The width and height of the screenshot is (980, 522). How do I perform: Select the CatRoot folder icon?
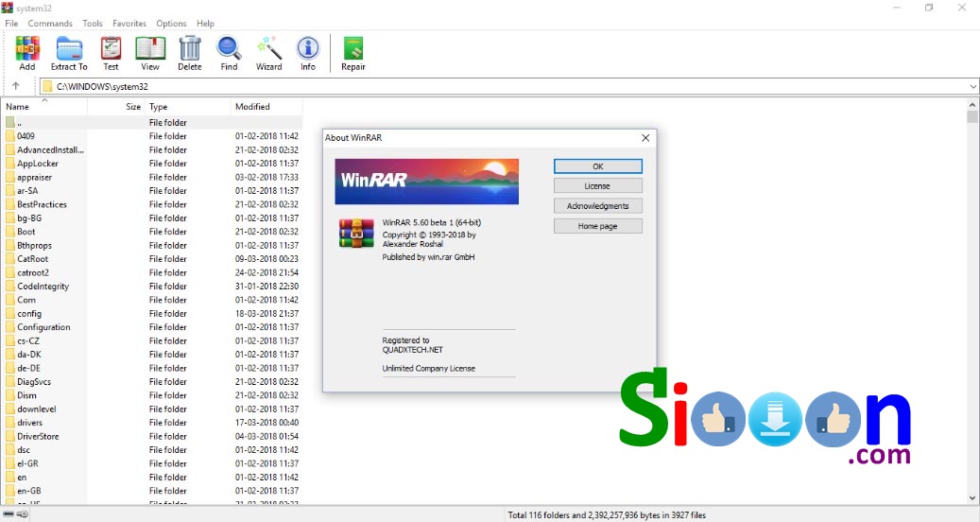(x=10, y=259)
